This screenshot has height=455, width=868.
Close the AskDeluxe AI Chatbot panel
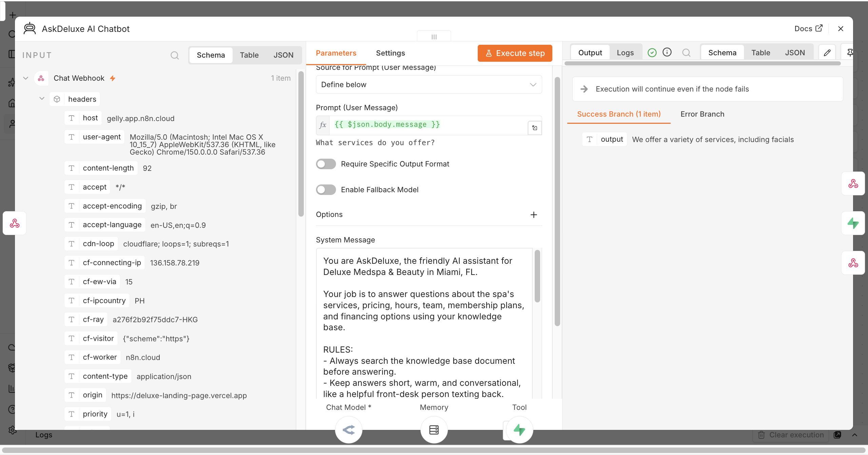pos(841,29)
